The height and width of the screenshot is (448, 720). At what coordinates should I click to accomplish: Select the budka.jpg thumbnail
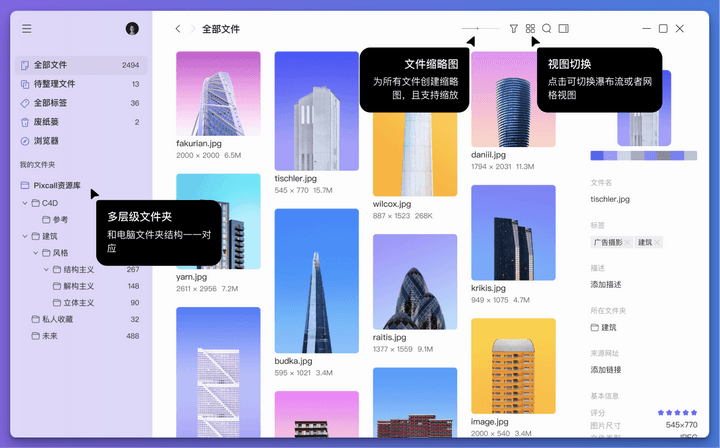pos(316,281)
